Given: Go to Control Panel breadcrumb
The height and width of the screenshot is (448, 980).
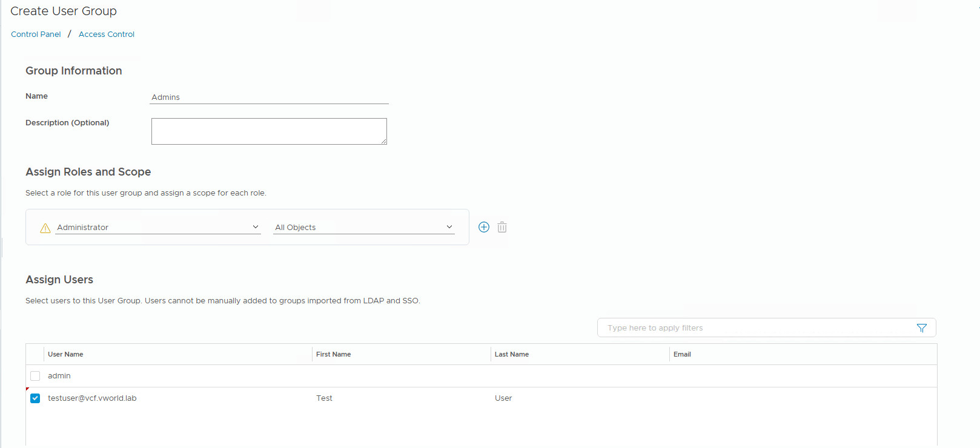Looking at the screenshot, I should click(36, 35).
